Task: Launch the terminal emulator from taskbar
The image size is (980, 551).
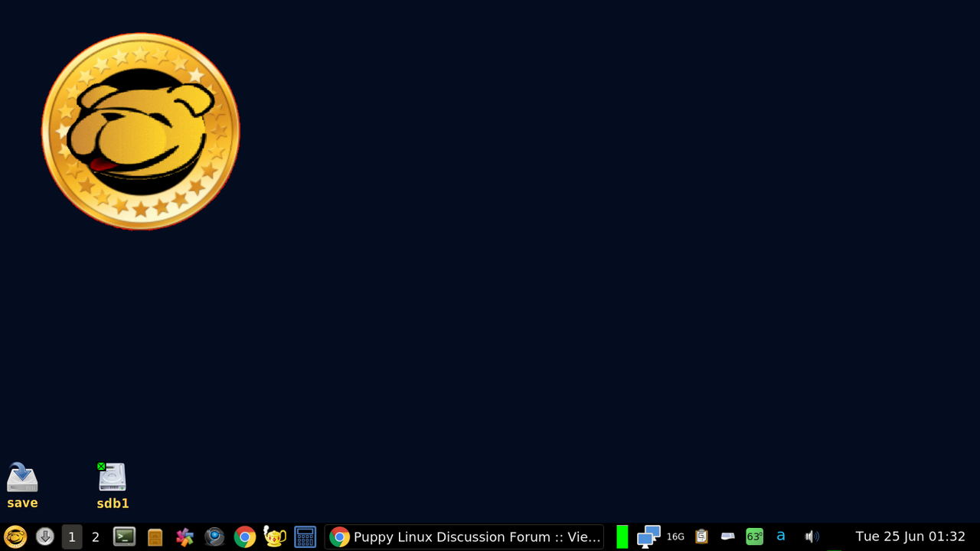Action: pyautogui.click(x=125, y=537)
